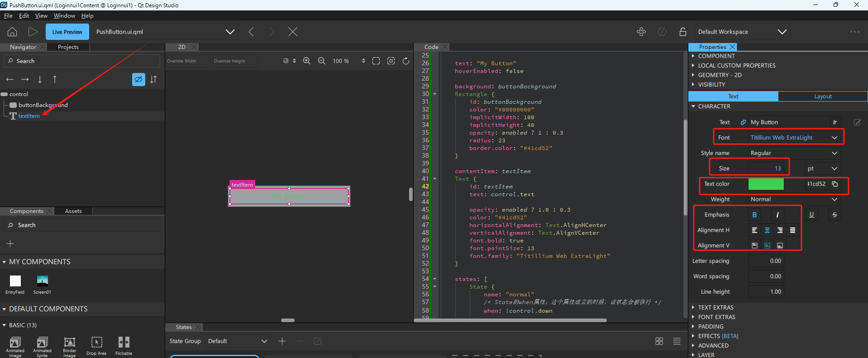Toggle Bold emphasis
The height and width of the screenshot is (358, 868).
tap(754, 215)
